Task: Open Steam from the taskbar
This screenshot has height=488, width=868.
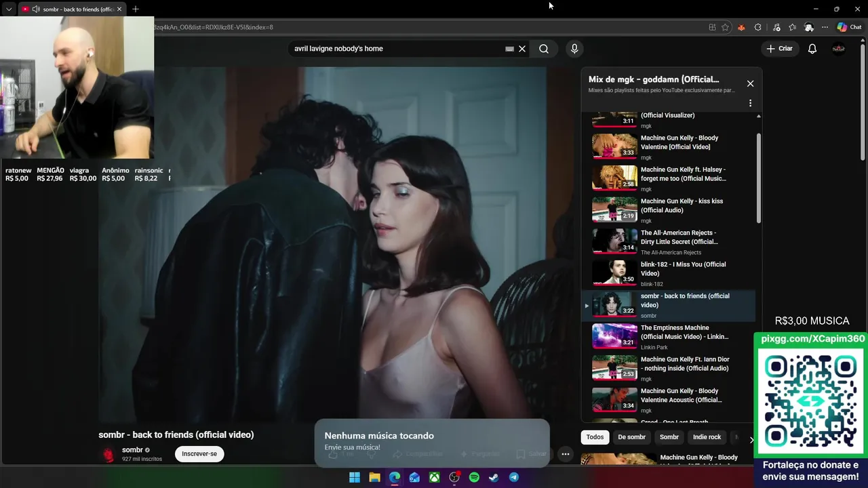Action: point(494,477)
